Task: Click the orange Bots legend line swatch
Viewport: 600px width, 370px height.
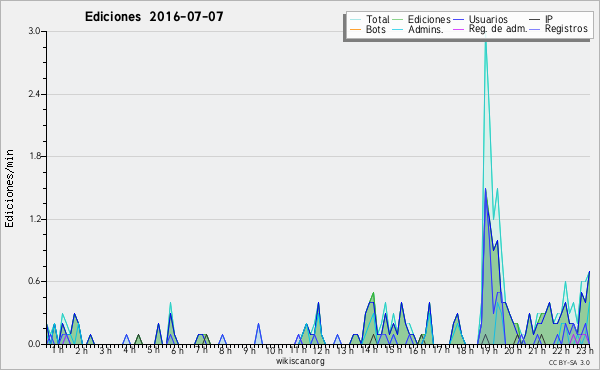Action: (x=355, y=29)
